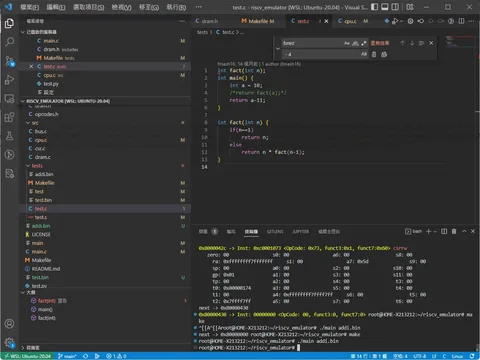The image size is (480, 360).
Task: Switch to the cpu.c editor tab
Action: (350, 21)
